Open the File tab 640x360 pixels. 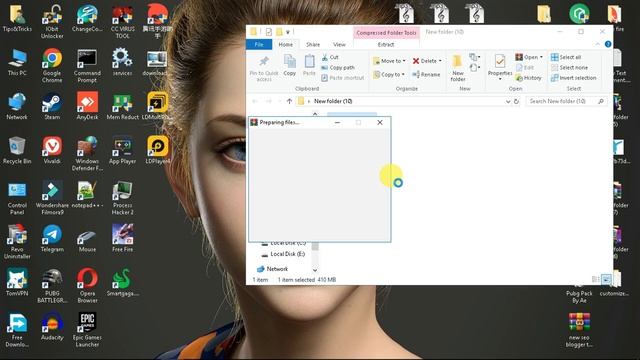pyautogui.click(x=259, y=44)
